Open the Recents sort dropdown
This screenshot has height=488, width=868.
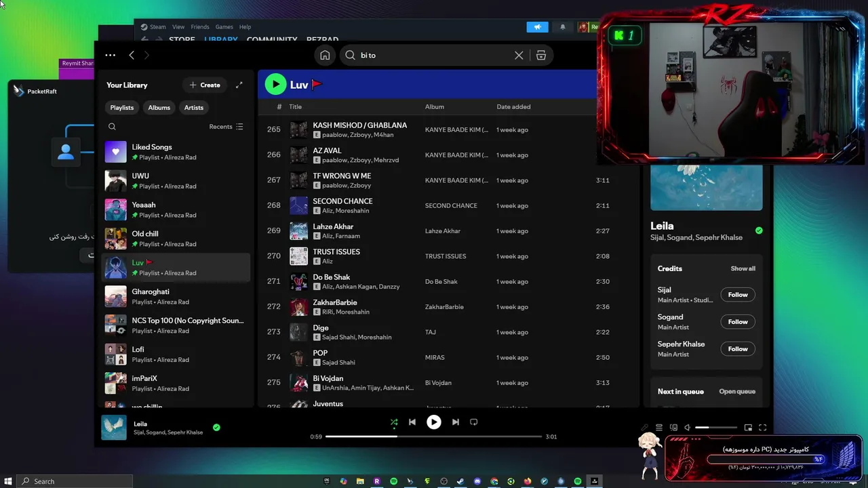click(x=226, y=127)
